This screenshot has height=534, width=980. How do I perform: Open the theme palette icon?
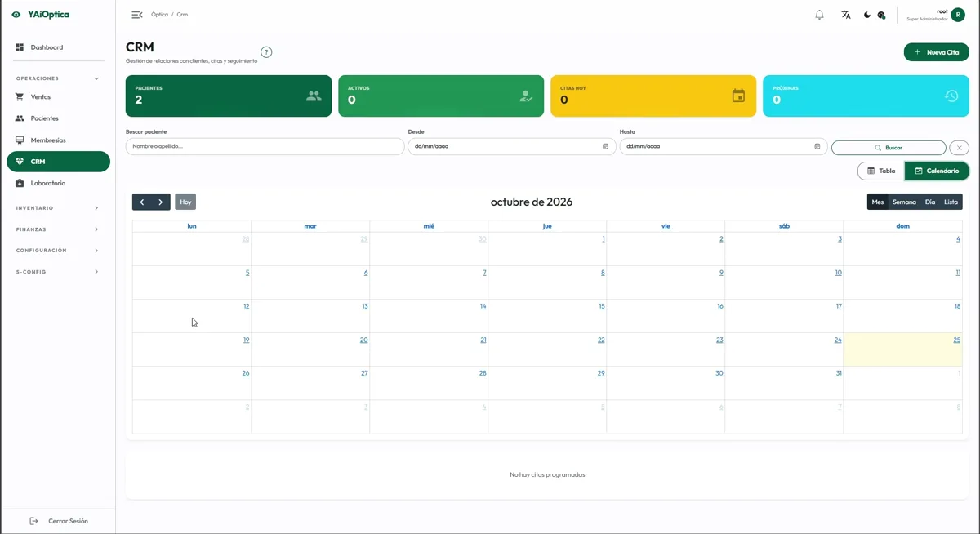click(881, 15)
